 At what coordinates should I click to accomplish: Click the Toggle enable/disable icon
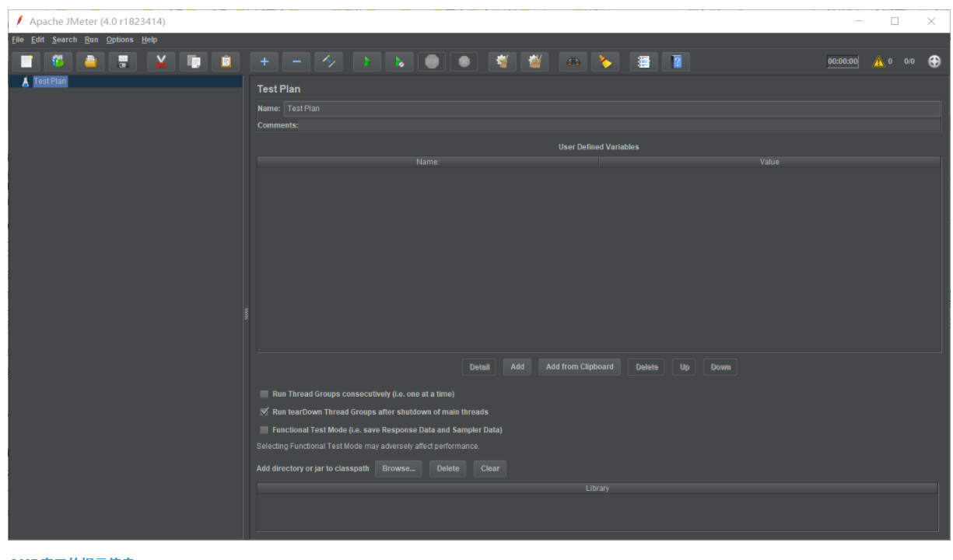coord(329,61)
